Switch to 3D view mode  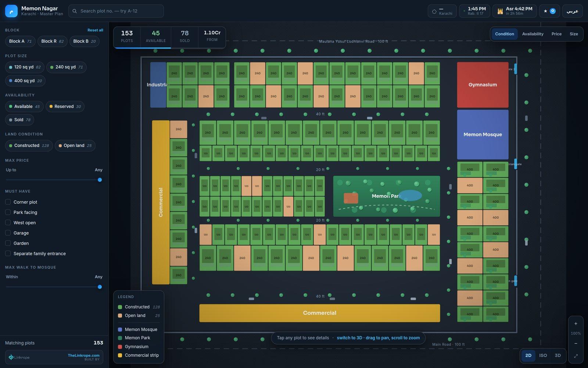557,355
